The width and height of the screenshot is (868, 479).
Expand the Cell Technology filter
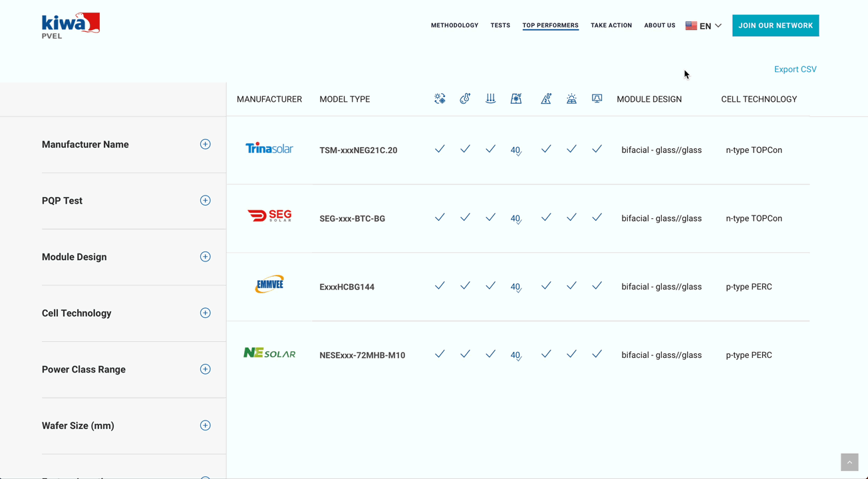205,313
